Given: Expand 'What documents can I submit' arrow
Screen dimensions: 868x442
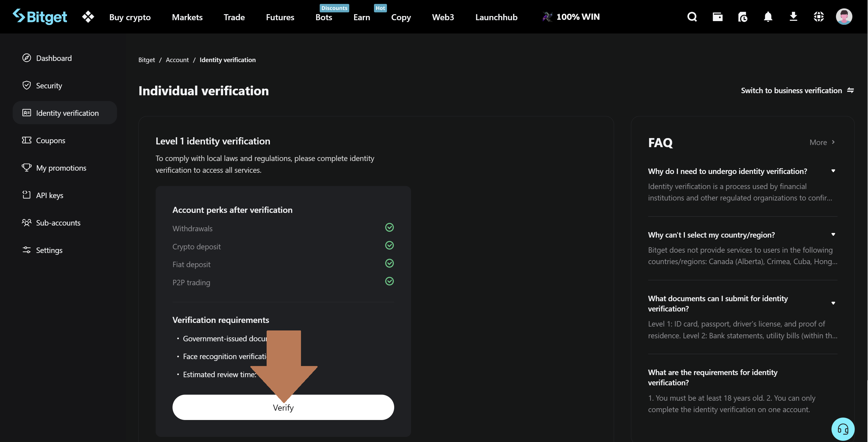Looking at the screenshot, I should pos(833,303).
